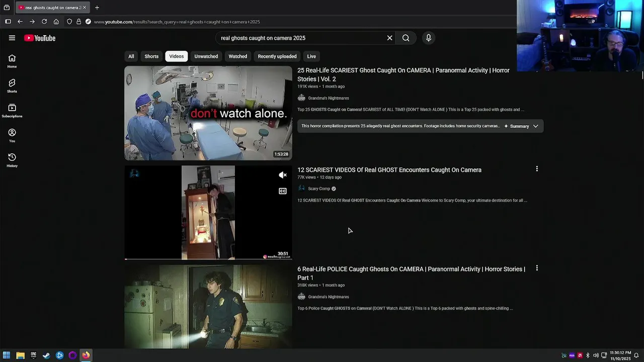Open Subscriptions in the sidebar
Viewport: 644px width, 362px height.
[x=12, y=111]
